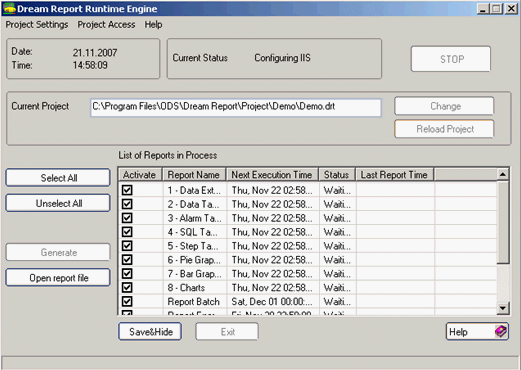Toggle Activate checkbox for 4 - SQL Ta
Image resolution: width=521 pixels, height=370 pixels.
point(127,232)
